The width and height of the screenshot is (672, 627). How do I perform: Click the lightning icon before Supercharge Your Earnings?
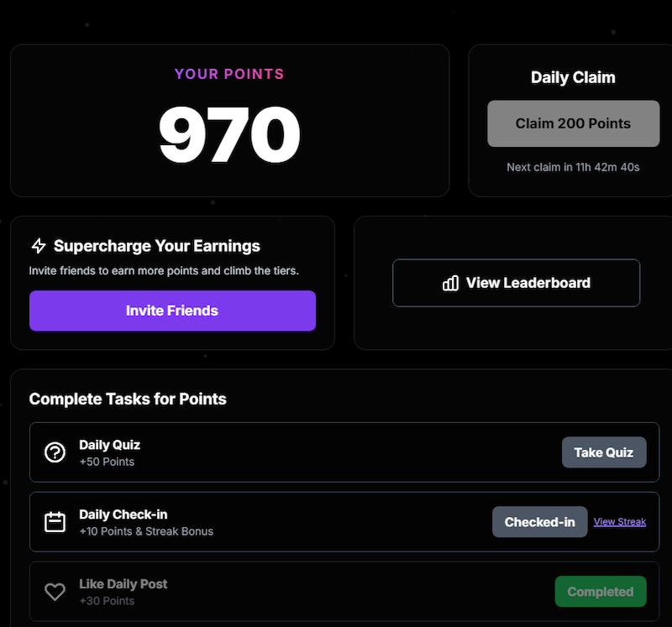pos(37,246)
